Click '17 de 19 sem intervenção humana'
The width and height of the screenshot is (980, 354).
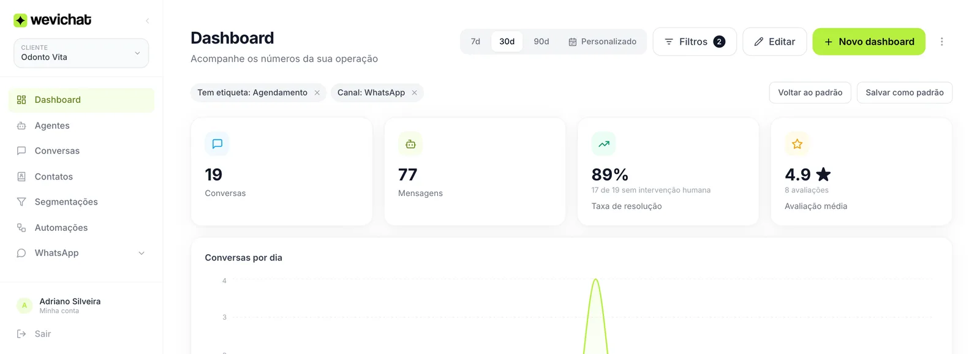[x=651, y=190]
